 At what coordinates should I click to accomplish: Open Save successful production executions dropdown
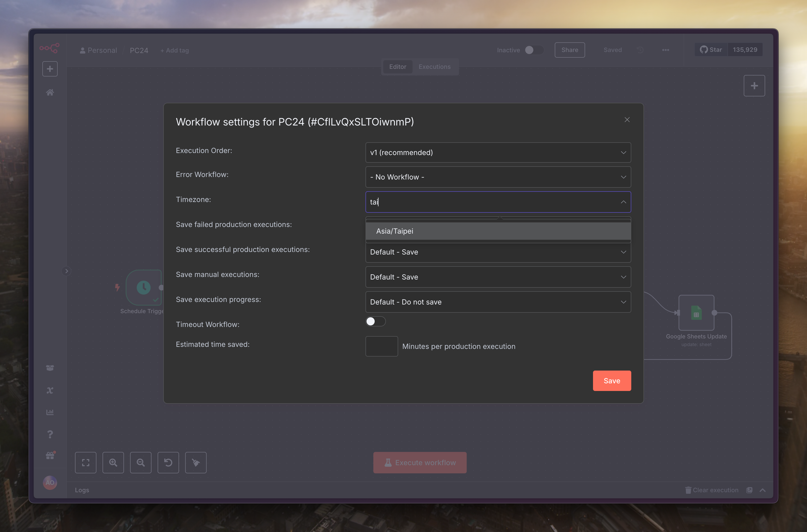pyautogui.click(x=498, y=252)
